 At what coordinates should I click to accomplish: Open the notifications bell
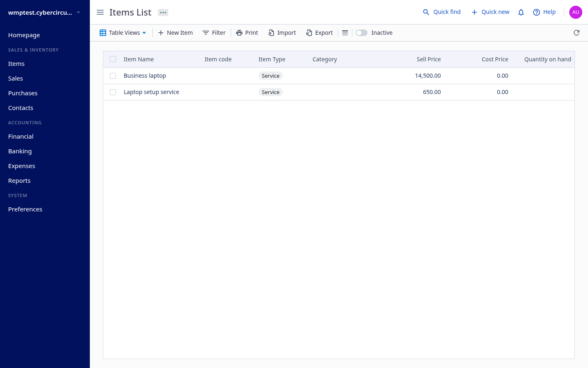tap(521, 12)
